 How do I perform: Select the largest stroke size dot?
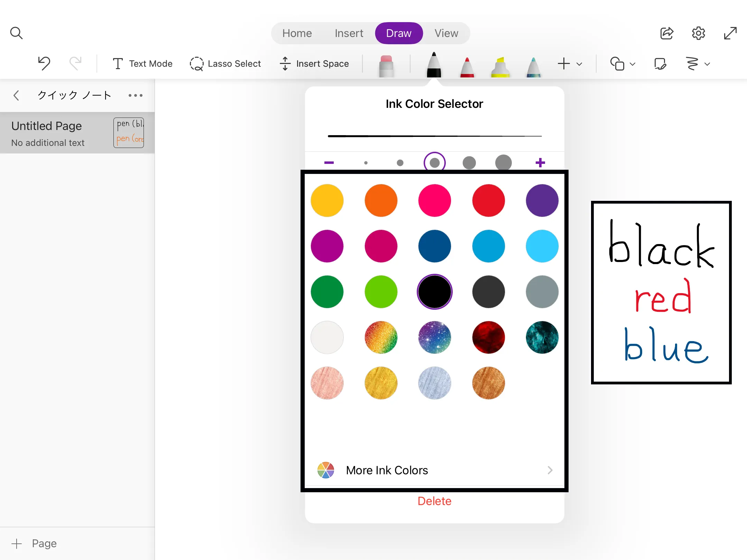503,162
